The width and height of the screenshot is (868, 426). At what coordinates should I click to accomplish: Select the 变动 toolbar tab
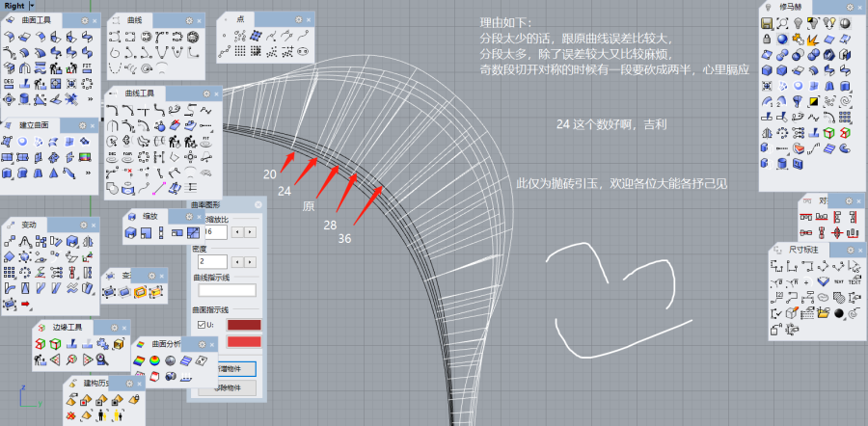point(29,224)
